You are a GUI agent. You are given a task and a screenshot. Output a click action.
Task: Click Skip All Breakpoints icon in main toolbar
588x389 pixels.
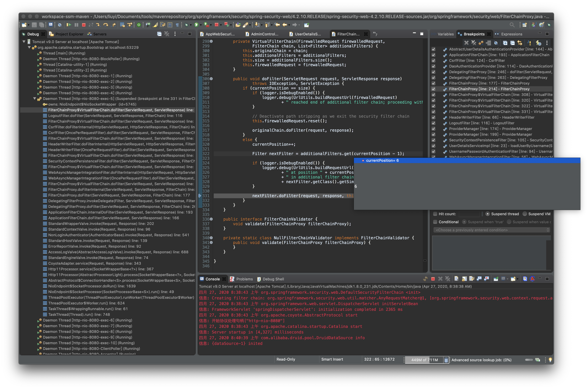60,25
